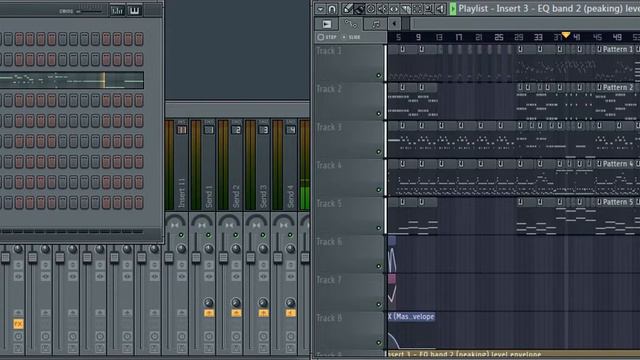The image size is (640, 360).
Task: Select the Draw pencil tool in Playlist
Action: tap(348, 9)
